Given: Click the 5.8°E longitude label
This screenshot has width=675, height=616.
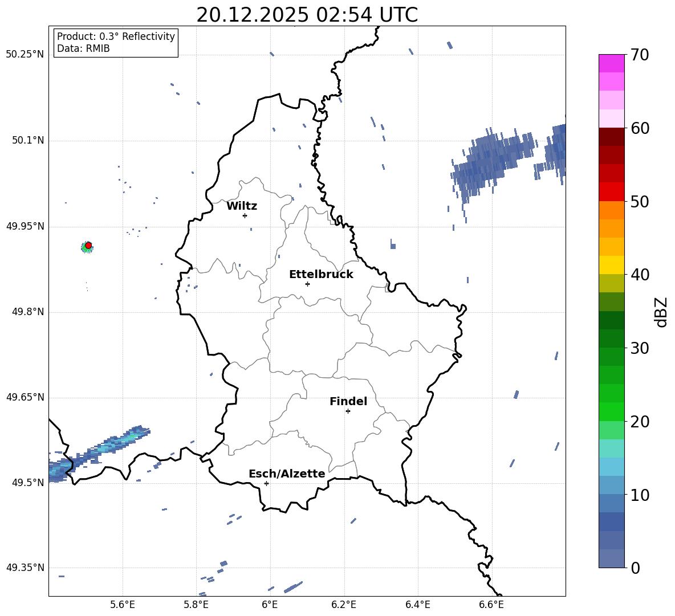Looking at the screenshot, I should point(196,605).
